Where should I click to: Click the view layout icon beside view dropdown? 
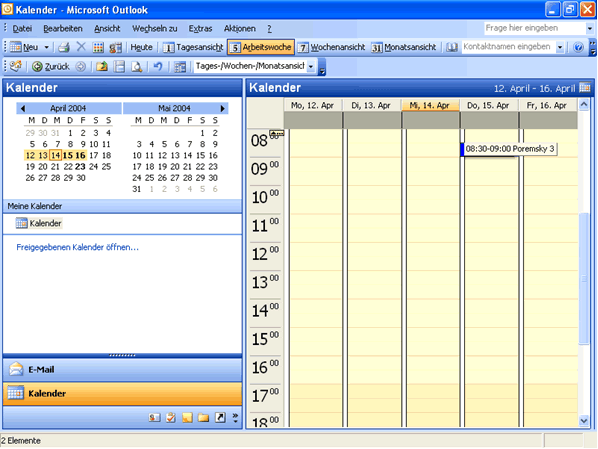coord(180,67)
